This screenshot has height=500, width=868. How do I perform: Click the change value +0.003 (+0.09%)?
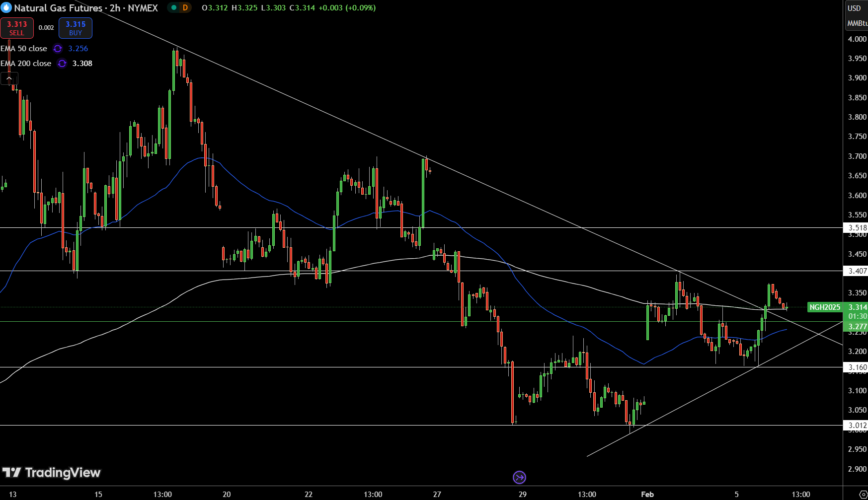[347, 8]
